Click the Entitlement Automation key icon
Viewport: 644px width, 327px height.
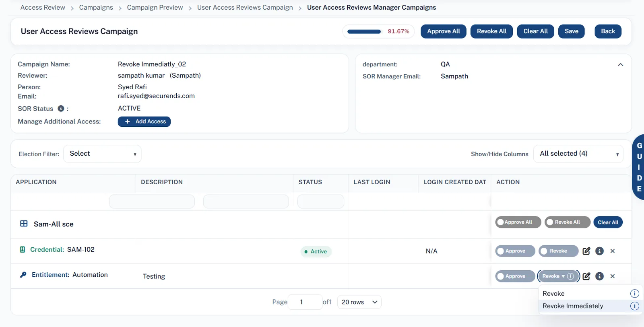tap(23, 275)
